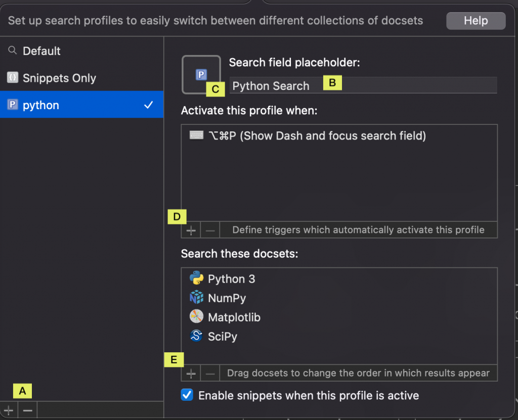Click the Matplotlib docset icon
The image size is (518, 420).
click(x=196, y=317)
